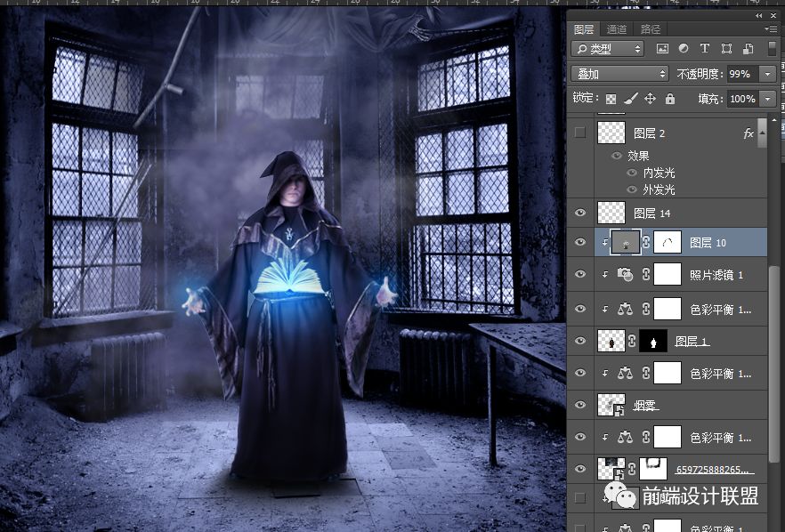Click the 填充 100% value field
The height and width of the screenshot is (532, 785).
click(743, 99)
